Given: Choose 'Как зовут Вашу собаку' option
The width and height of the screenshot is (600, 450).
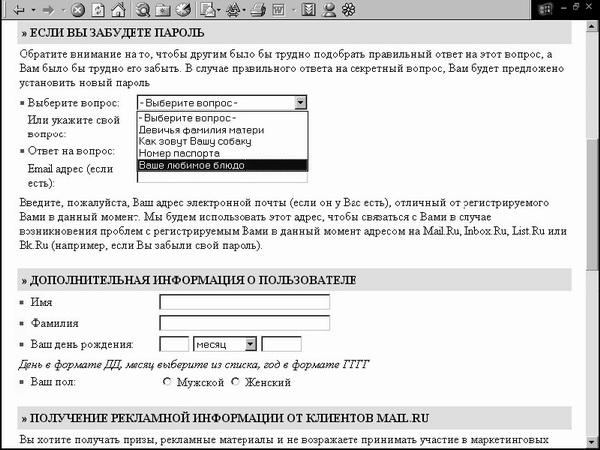Looking at the screenshot, I should 222,142.
